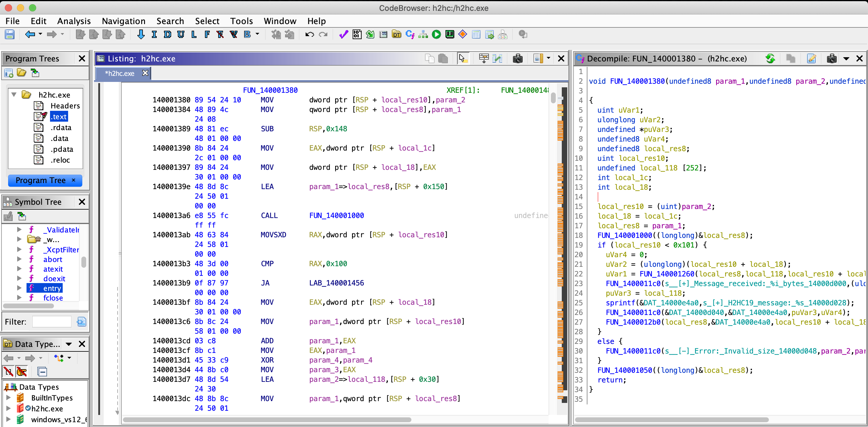Click FUN_140001000 call target in Listing
The width and height of the screenshot is (868, 427).
[x=336, y=216]
